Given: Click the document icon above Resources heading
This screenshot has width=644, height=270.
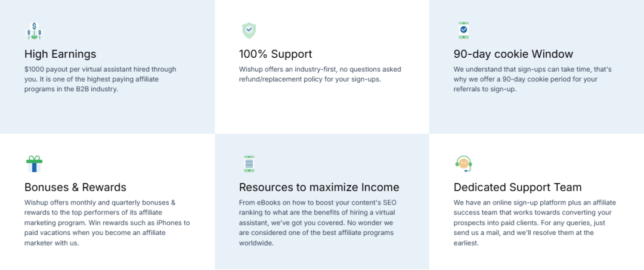Looking at the screenshot, I should click(249, 164).
